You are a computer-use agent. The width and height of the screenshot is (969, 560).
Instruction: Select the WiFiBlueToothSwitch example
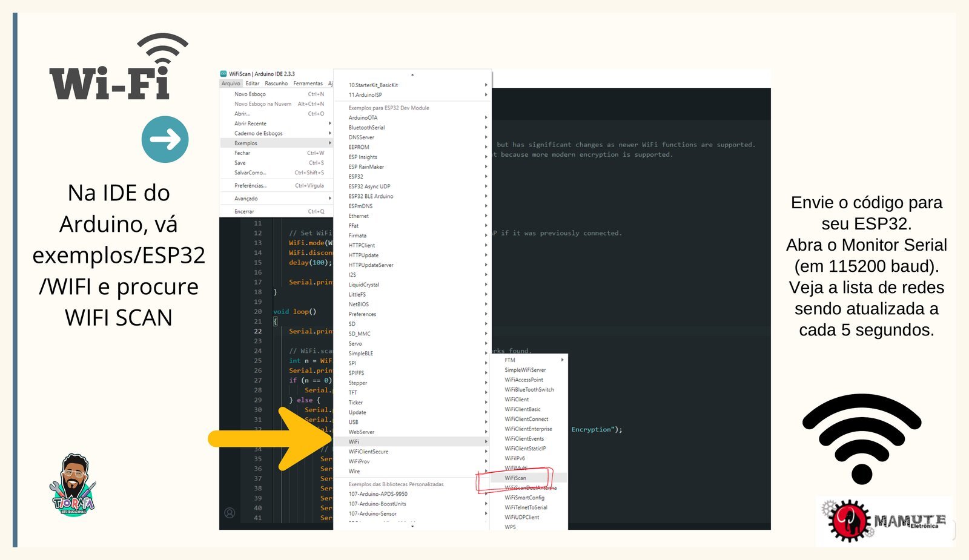point(529,390)
